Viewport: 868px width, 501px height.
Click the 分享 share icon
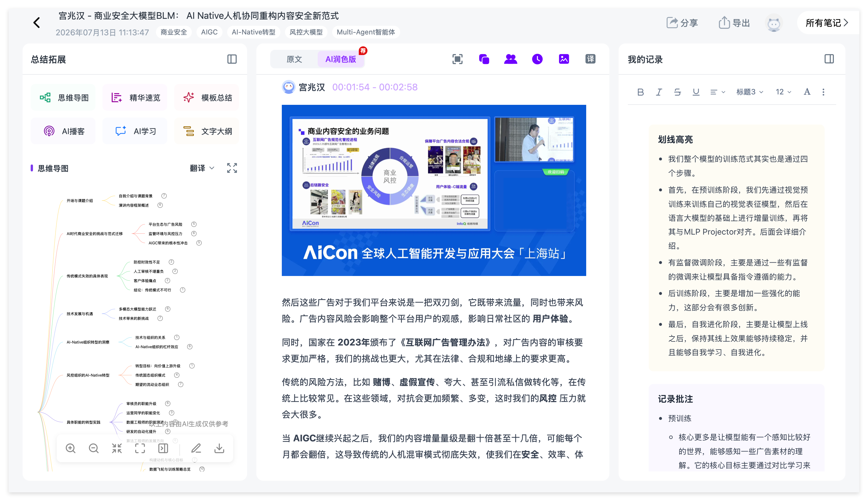(682, 23)
